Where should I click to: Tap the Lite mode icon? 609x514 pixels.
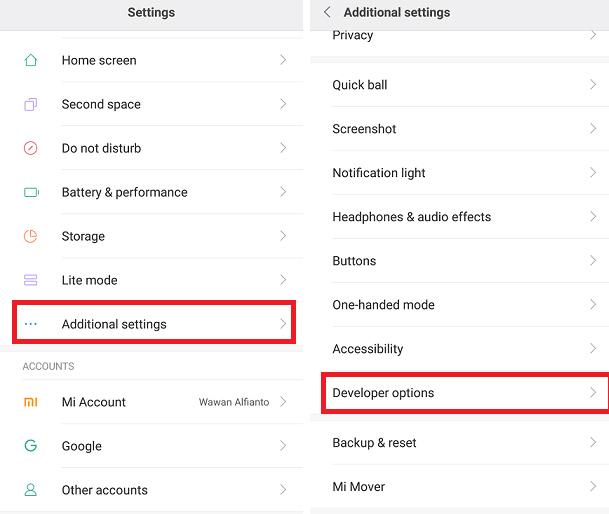pos(31,280)
